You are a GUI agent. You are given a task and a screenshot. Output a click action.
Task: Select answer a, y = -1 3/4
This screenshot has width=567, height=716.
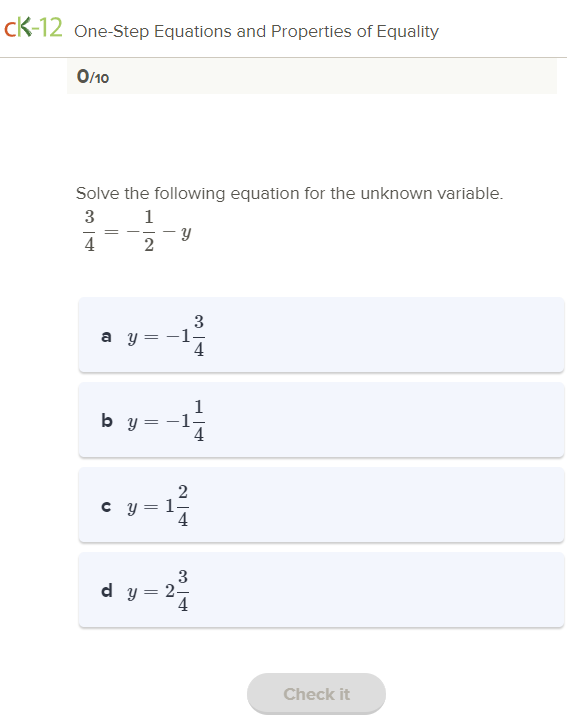pyautogui.click(x=321, y=335)
